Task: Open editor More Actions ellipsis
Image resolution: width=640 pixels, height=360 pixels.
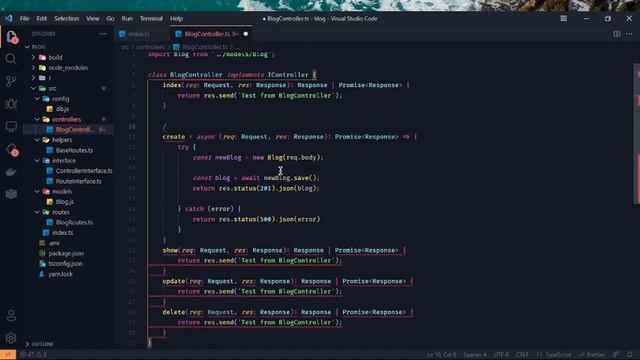Action: [629, 34]
